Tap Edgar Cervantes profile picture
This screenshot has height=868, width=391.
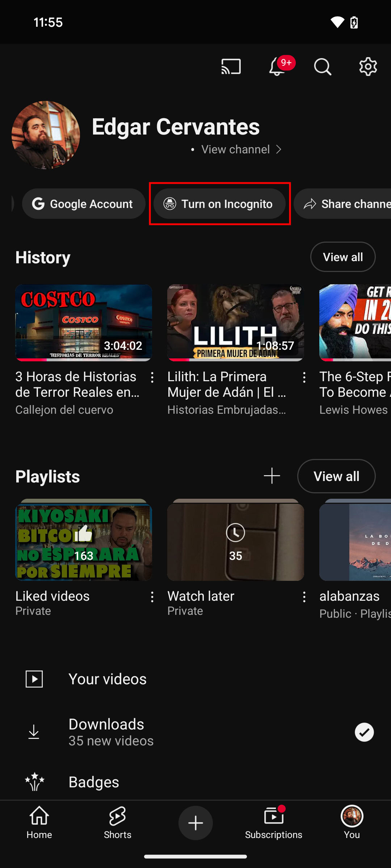tap(46, 135)
